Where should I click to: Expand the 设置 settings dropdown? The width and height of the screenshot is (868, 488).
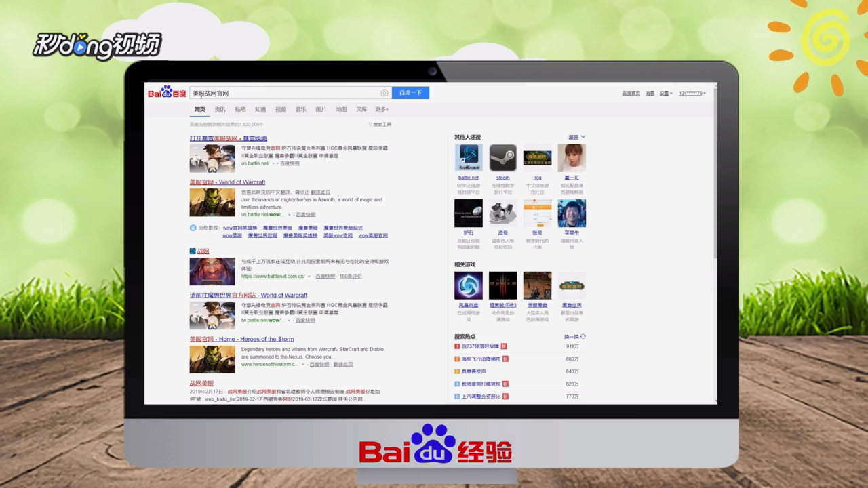point(666,93)
